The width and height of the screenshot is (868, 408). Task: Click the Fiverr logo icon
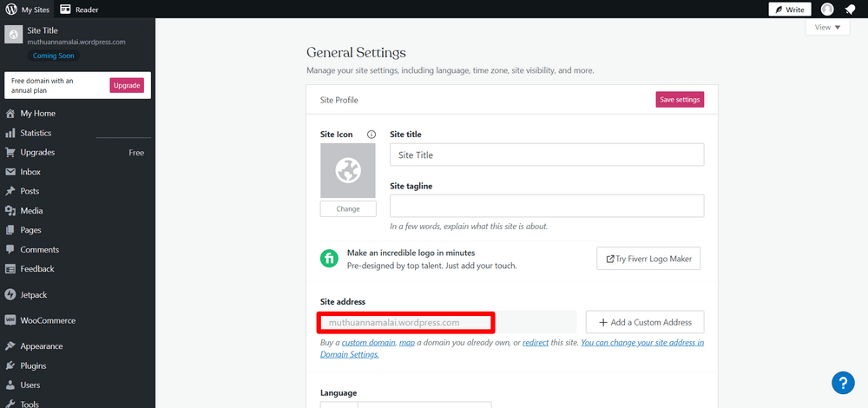click(330, 259)
